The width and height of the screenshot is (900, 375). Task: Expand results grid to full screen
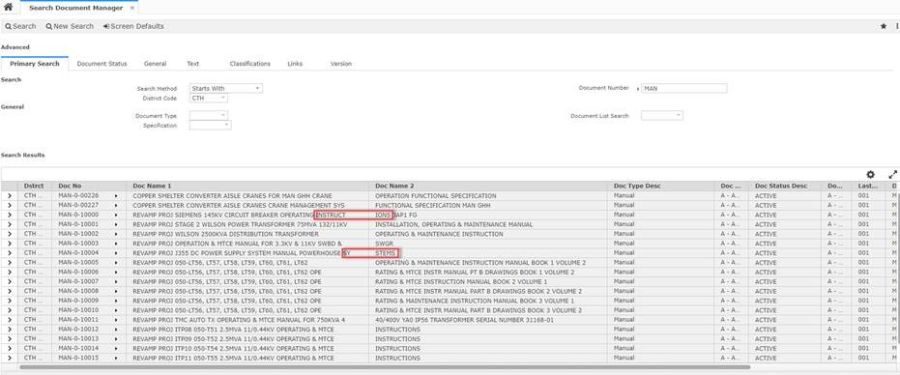[893, 175]
